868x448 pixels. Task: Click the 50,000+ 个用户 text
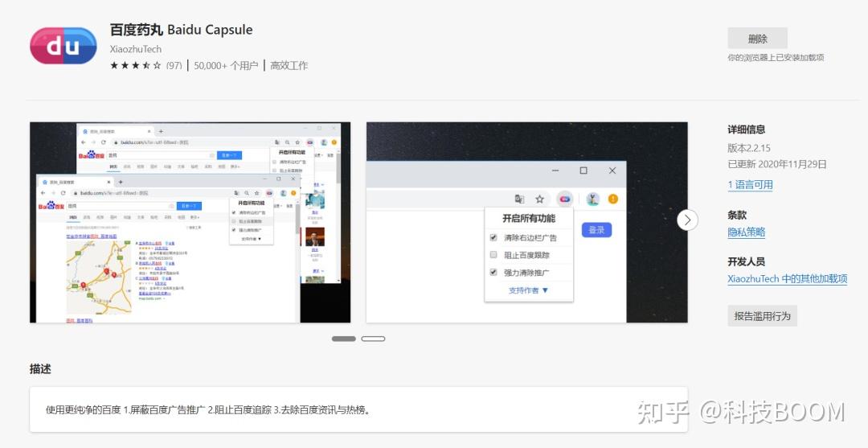pyautogui.click(x=226, y=65)
